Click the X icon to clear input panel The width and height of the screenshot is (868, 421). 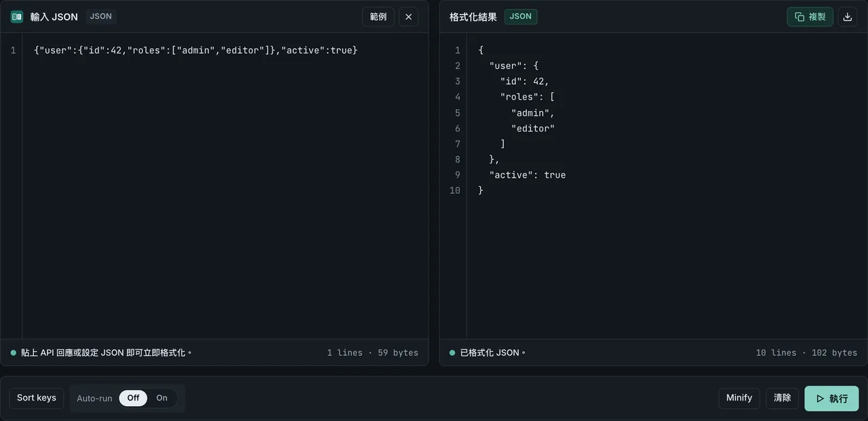408,17
